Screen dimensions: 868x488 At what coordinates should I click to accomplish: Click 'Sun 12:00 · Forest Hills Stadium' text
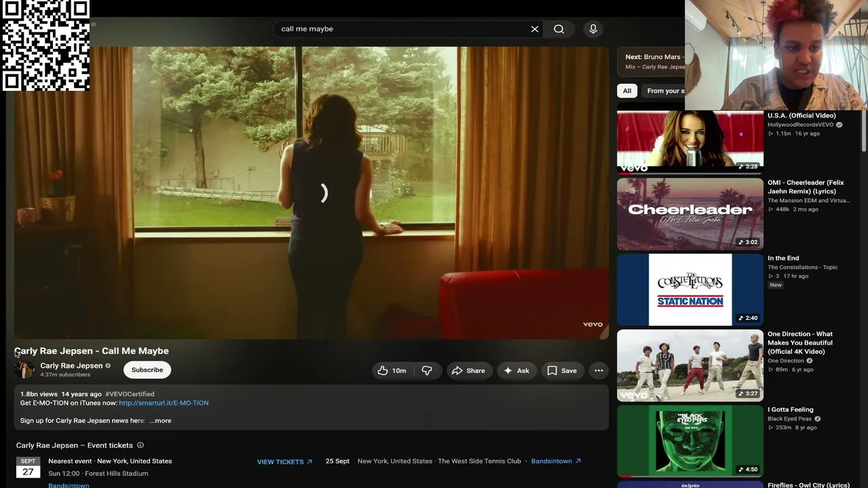[98, 473]
